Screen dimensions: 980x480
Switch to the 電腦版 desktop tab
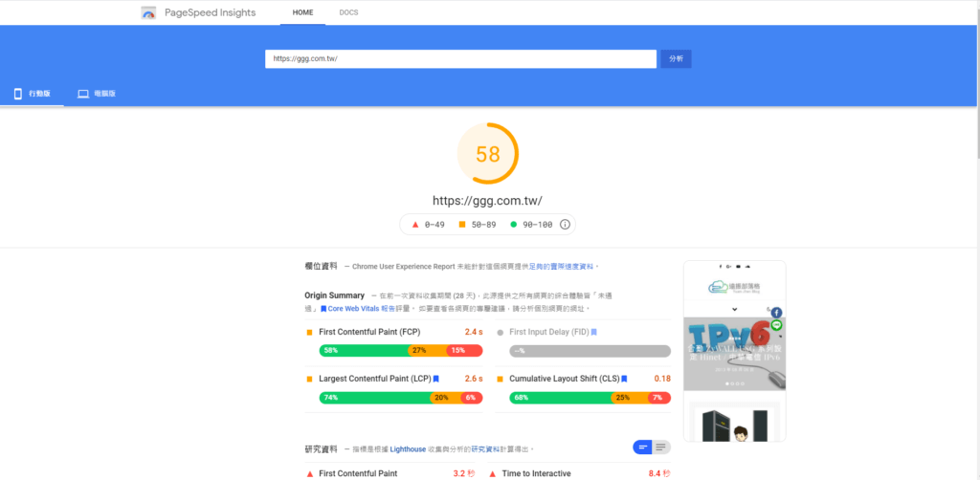click(97, 94)
